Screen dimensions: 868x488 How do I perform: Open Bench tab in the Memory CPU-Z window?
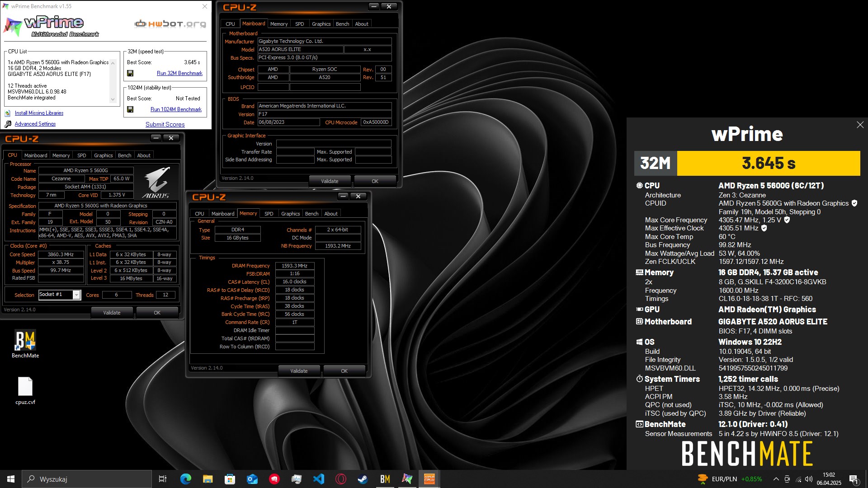pyautogui.click(x=311, y=214)
